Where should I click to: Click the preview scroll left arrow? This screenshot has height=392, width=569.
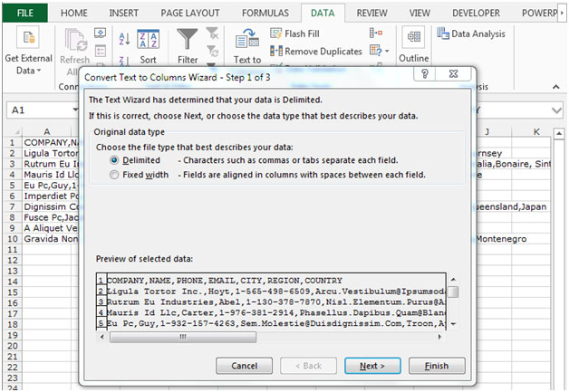[102, 337]
